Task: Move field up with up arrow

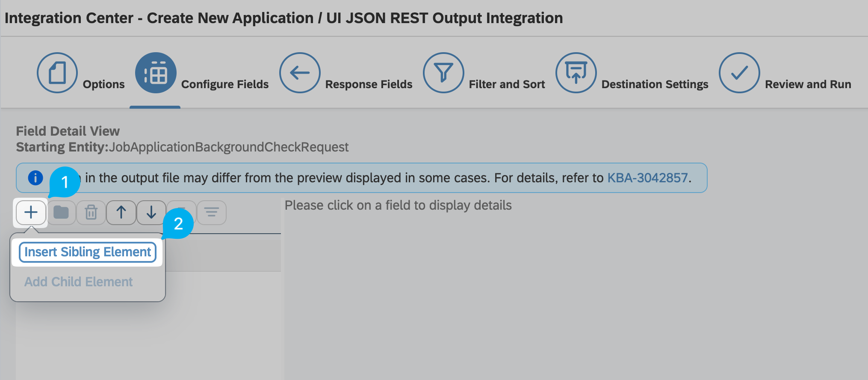Action: 121,213
